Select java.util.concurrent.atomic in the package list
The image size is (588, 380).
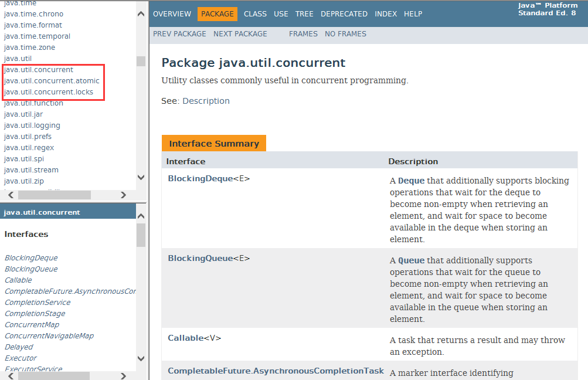[x=52, y=81]
